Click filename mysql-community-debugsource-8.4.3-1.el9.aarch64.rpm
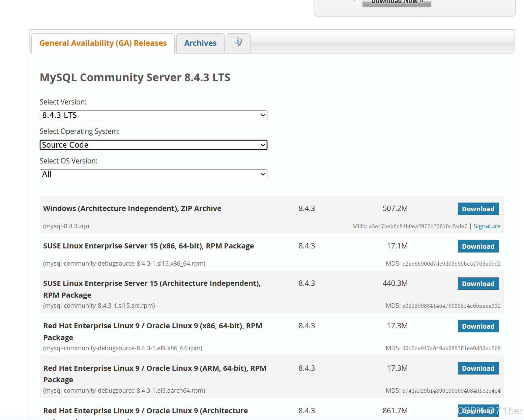524x420 pixels. point(124,391)
